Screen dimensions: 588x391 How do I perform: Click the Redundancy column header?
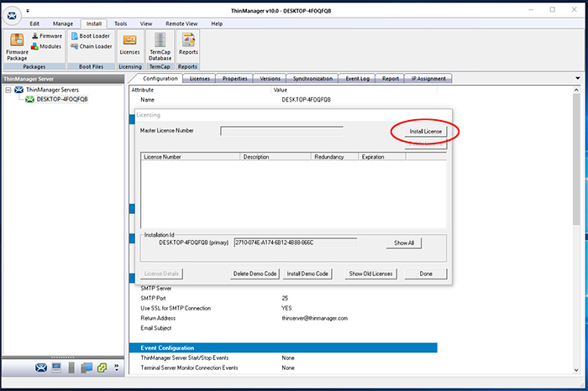point(335,157)
